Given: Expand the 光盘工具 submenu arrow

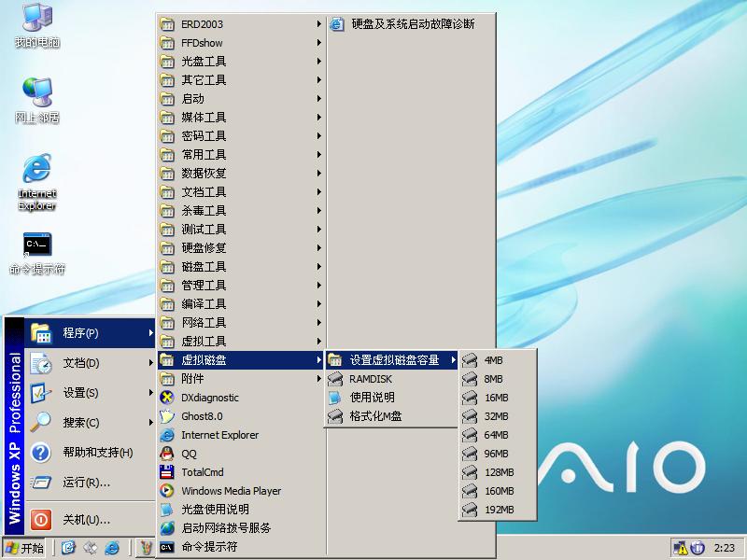Looking at the screenshot, I should [x=318, y=61].
